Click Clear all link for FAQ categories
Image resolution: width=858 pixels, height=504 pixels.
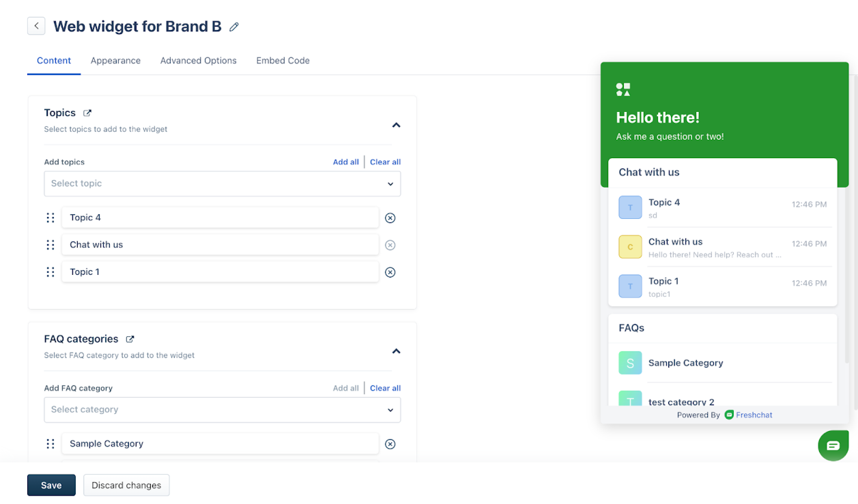pyautogui.click(x=385, y=388)
